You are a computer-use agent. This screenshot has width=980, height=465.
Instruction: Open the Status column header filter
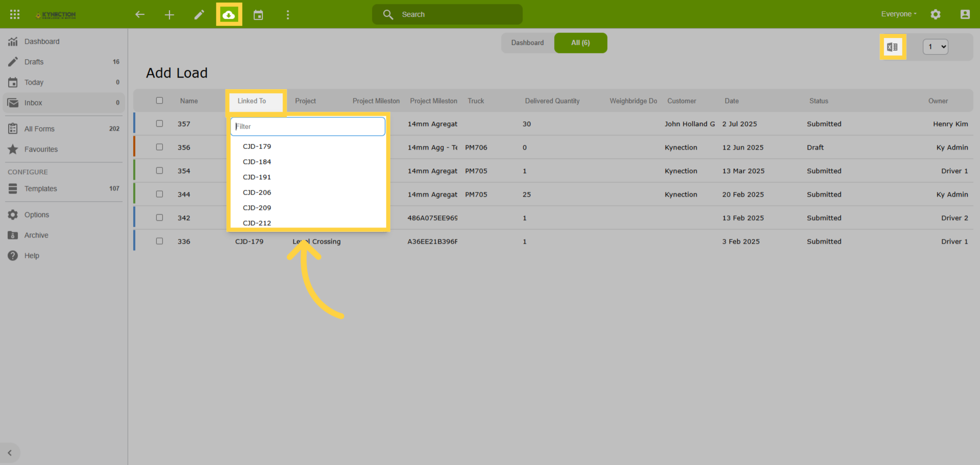click(x=819, y=101)
